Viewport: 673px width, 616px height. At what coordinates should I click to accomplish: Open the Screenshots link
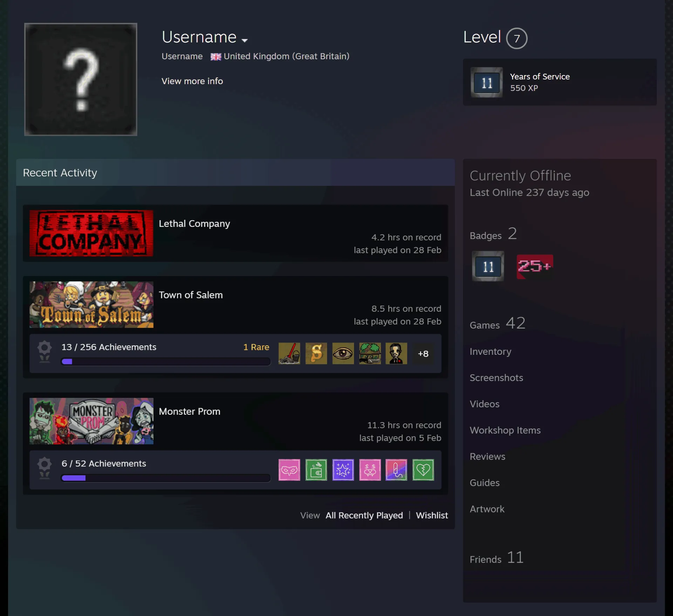pos(496,378)
